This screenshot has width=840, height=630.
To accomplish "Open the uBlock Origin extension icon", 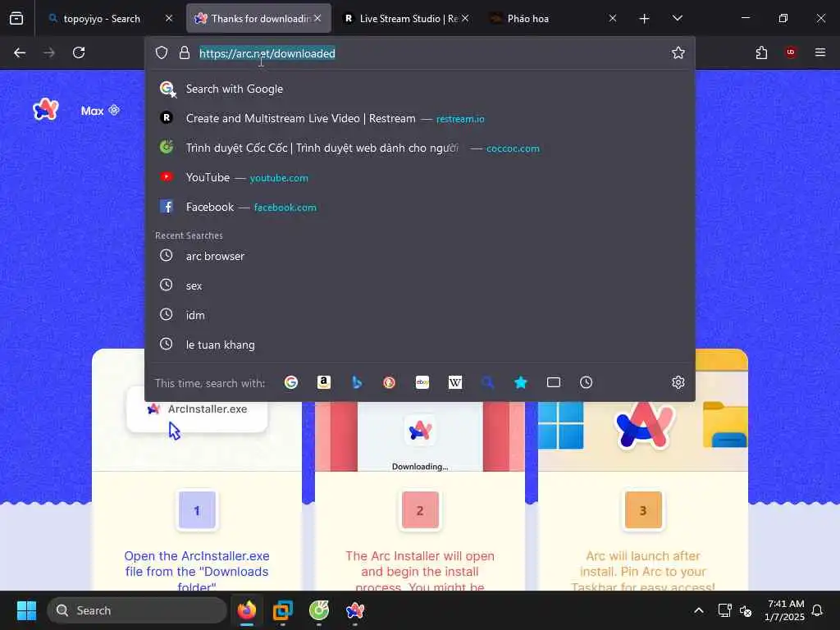I will coord(790,52).
